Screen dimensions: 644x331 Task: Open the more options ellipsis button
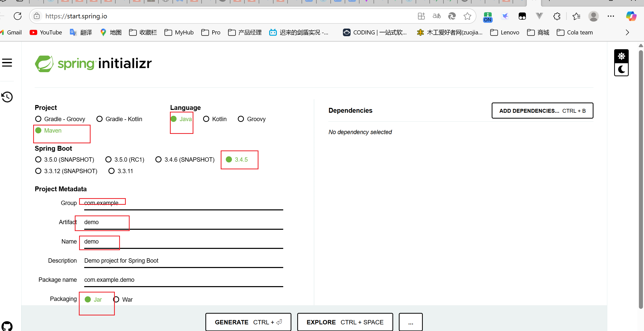point(411,322)
